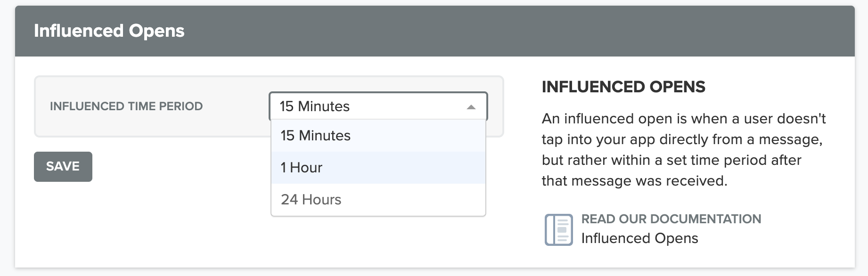Viewport: 868px width, 276px height.
Task: Click the documentation book icon
Action: [559, 230]
